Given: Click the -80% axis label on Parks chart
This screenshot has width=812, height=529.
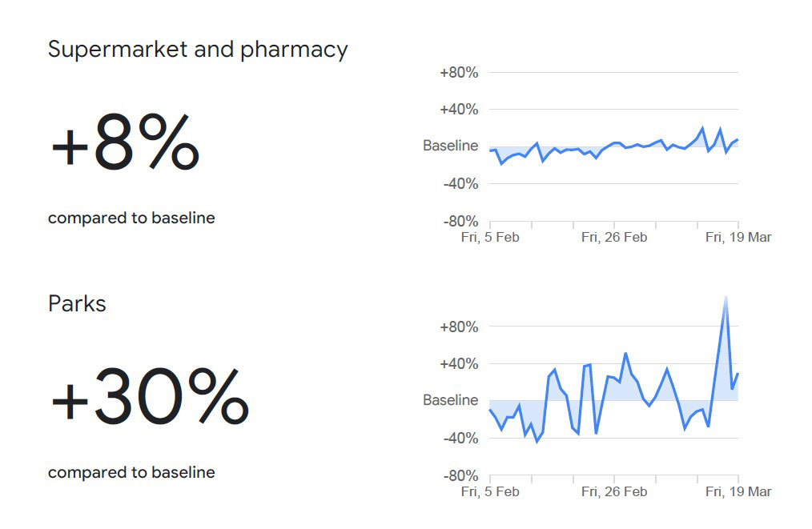Looking at the screenshot, I should pos(459,475).
